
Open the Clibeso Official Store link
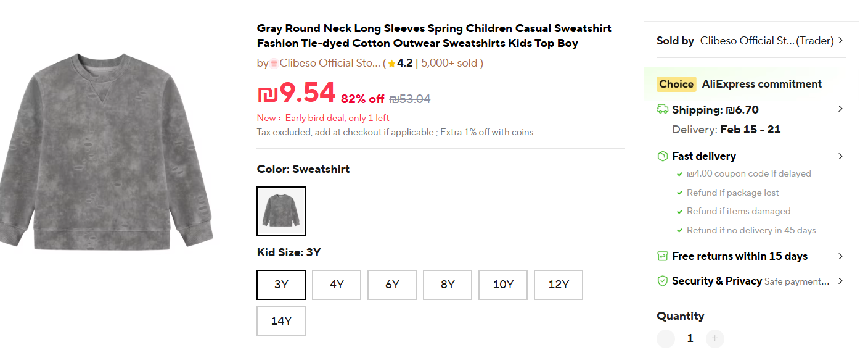(x=330, y=63)
